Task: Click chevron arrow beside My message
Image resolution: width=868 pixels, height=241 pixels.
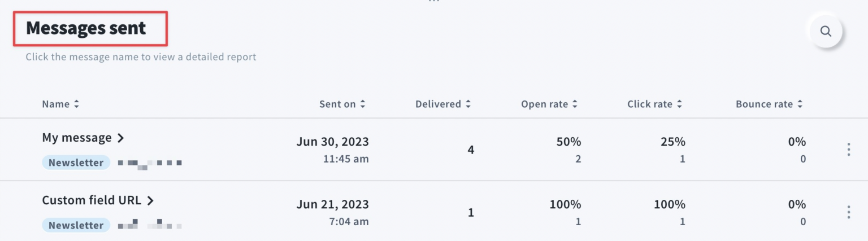Action: [x=120, y=138]
